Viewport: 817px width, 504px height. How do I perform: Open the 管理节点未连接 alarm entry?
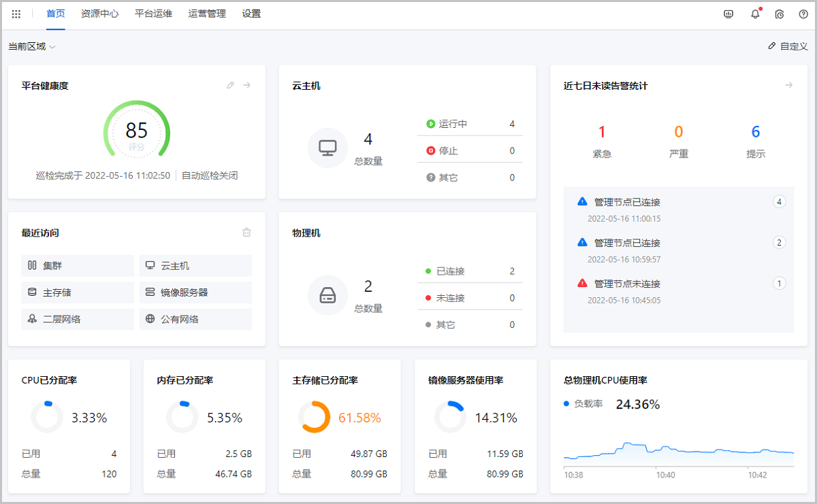pyautogui.click(x=627, y=284)
